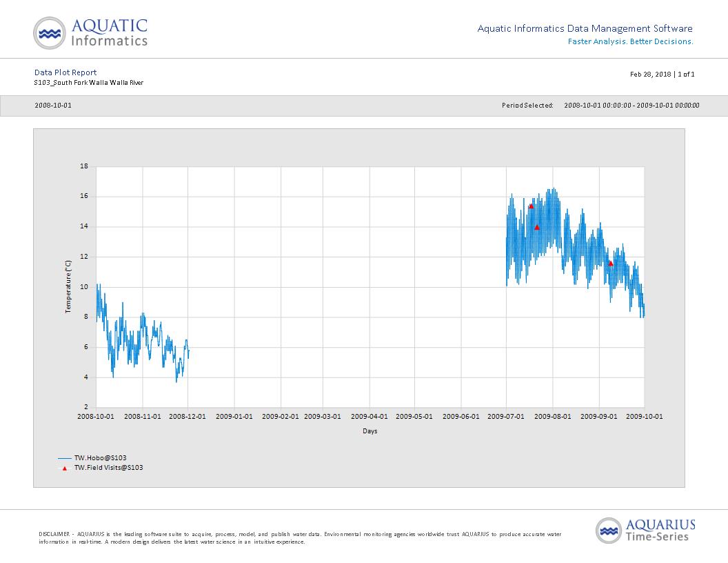This screenshot has height=563, width=728.
Task: Click the x-axis label '2009-01-01'
Action: click(234, 417)
